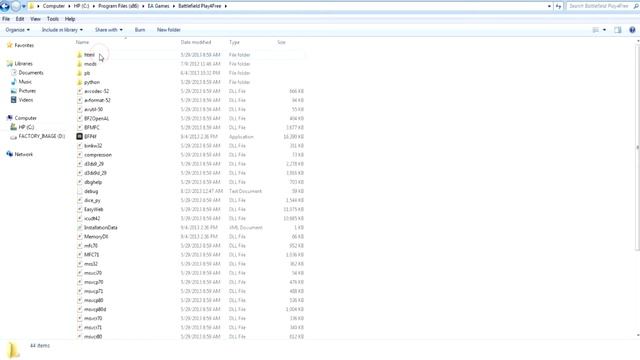Expand arrow after Battlefield Play4Free in breadcrumb
Screen dimensions: 640x360
pyautogui.click(x=226, y=7)
